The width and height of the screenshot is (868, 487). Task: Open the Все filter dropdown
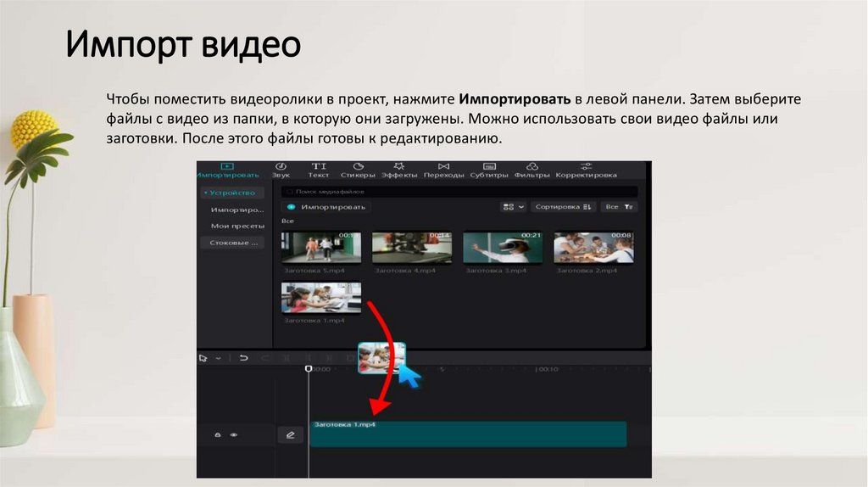pyautogui.click(x=620, y=206)
